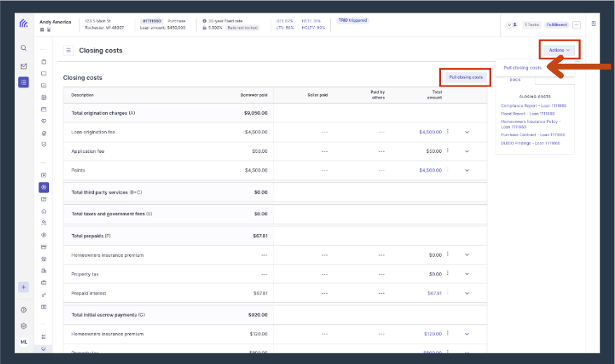This screenshot has height=364, width=615.
Task: Click the $50.00 Application fee borrower paid value
Action: coord(259,151)
